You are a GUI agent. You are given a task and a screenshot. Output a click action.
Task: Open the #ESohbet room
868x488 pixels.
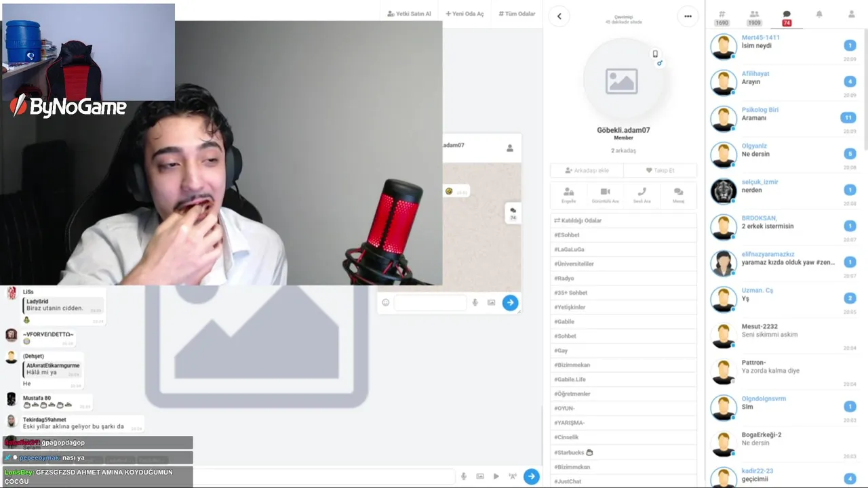click(623, 235)
